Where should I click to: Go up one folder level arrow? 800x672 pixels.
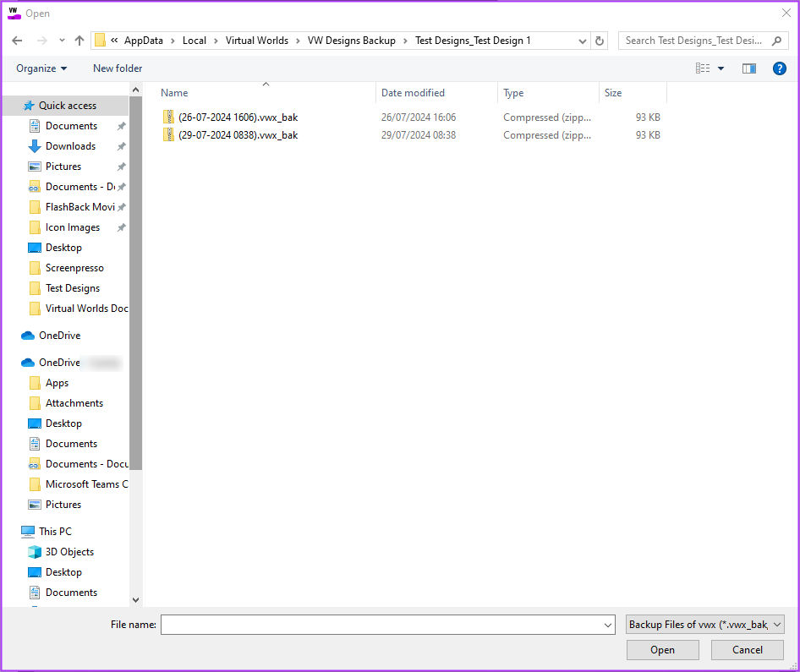coord(79,41)
